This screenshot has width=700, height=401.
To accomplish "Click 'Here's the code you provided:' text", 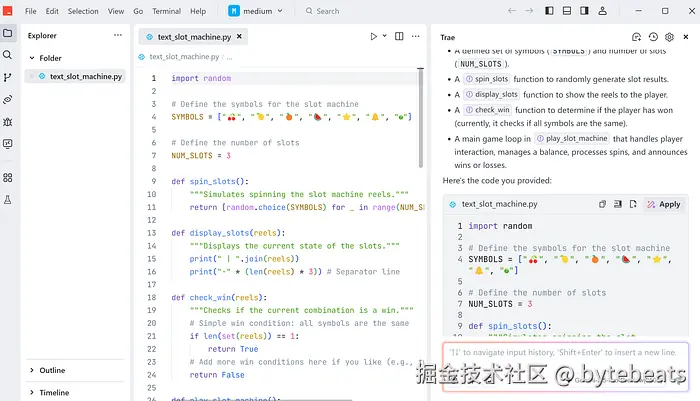I will coord(497,180).
